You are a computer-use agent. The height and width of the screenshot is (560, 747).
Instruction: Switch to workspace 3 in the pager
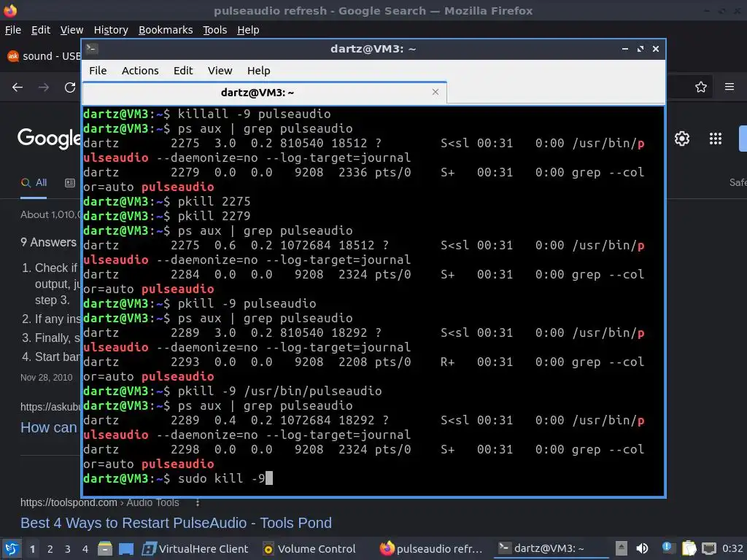[x=68, y=549]
